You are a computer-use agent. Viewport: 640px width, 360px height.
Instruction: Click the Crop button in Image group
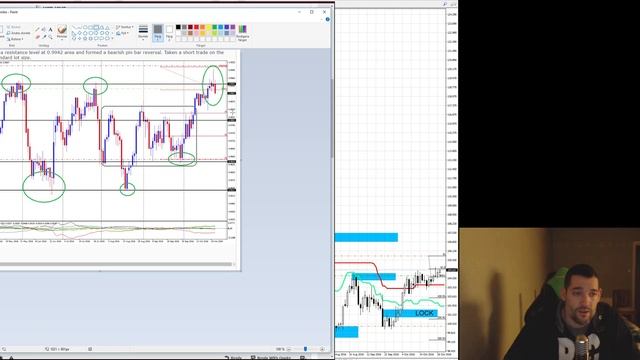pos(14,27)
